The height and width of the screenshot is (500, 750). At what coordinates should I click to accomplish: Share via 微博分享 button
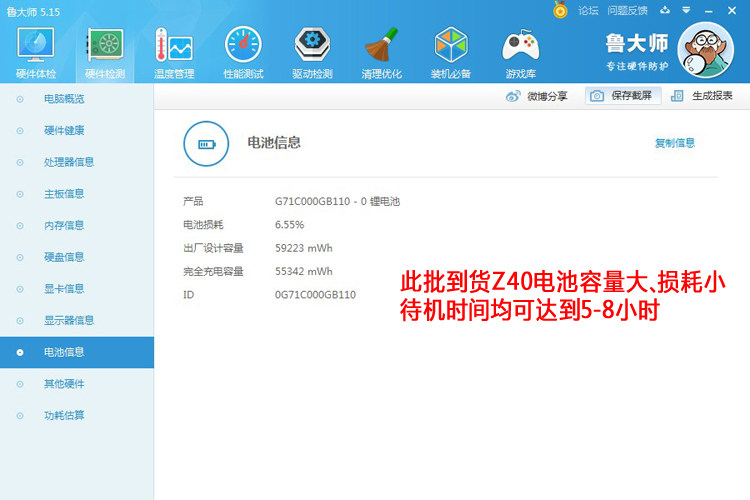(537, 96)
